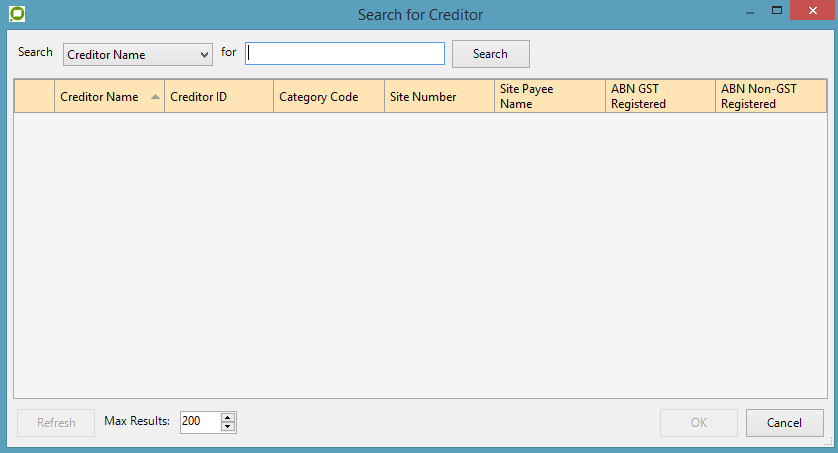The width and height of the screenshot is (838, 453).
Task: Sort by the Creditor ID column
Action: pos(218,97)
